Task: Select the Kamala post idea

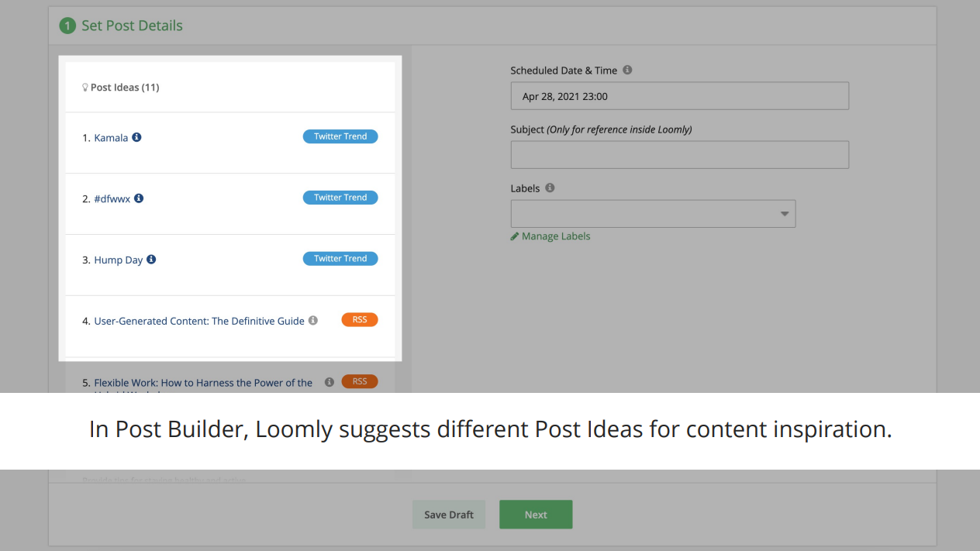Action: click(x=111, y=138)
